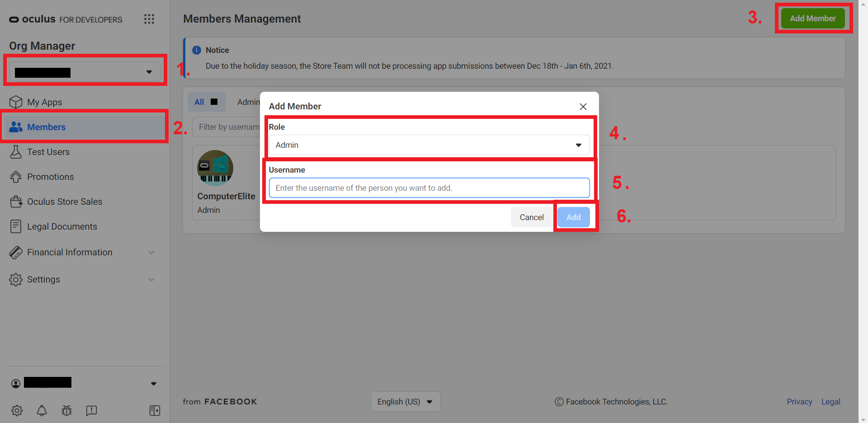Click the green Add Member button
The image size is (868, 423).
coord(812,19)
